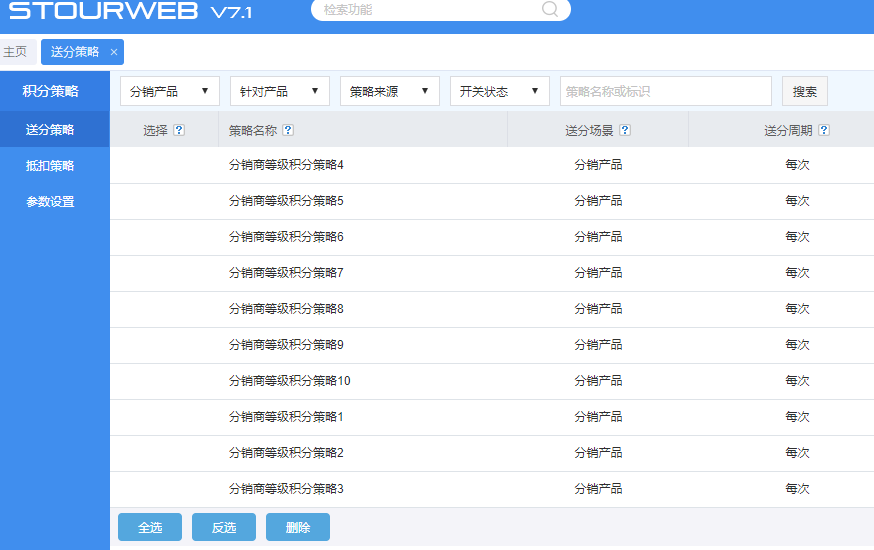Expand the 针对产品 dropdown
This screenshot has width=874, height=550.
coord(280,91)
